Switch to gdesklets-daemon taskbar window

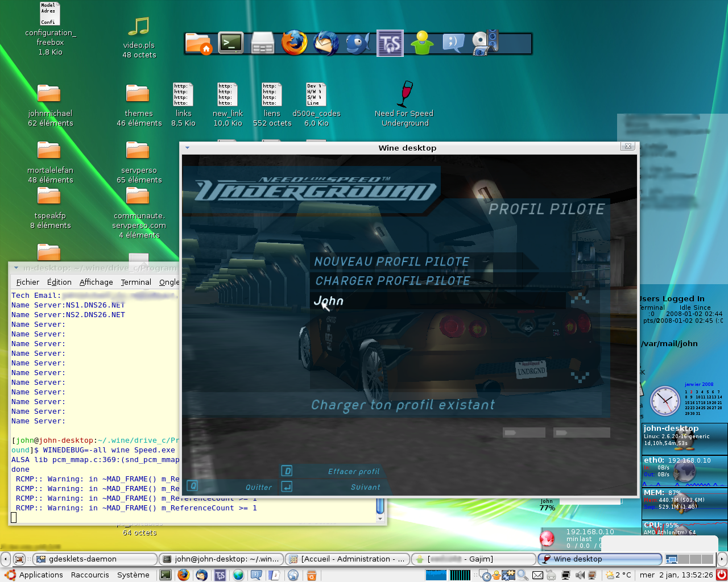95,559
